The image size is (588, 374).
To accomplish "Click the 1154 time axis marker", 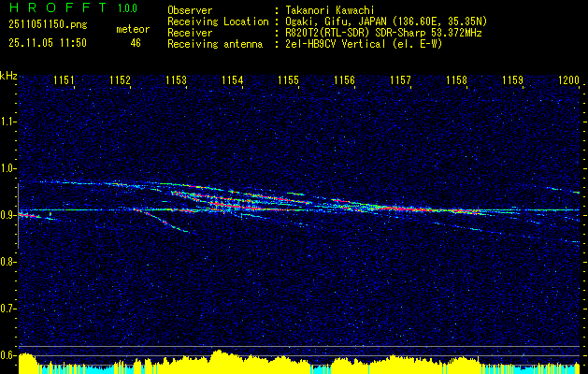I will click(x=233, y=80).
